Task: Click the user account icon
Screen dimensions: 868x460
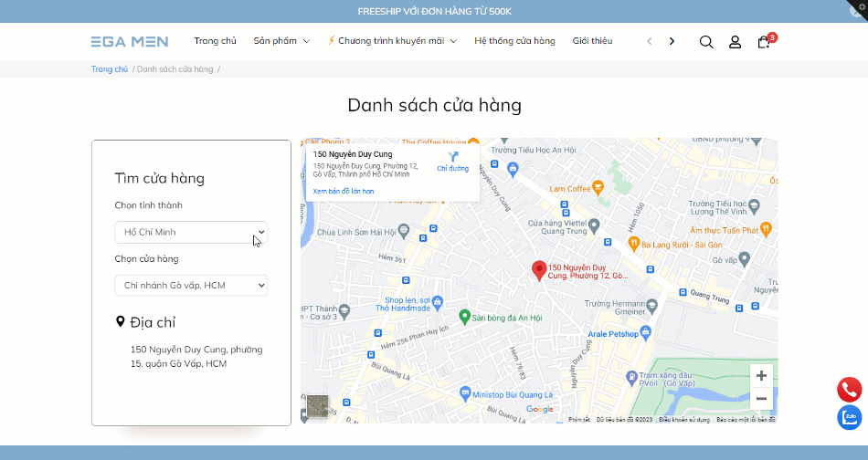Action: [x=735, y=42]
